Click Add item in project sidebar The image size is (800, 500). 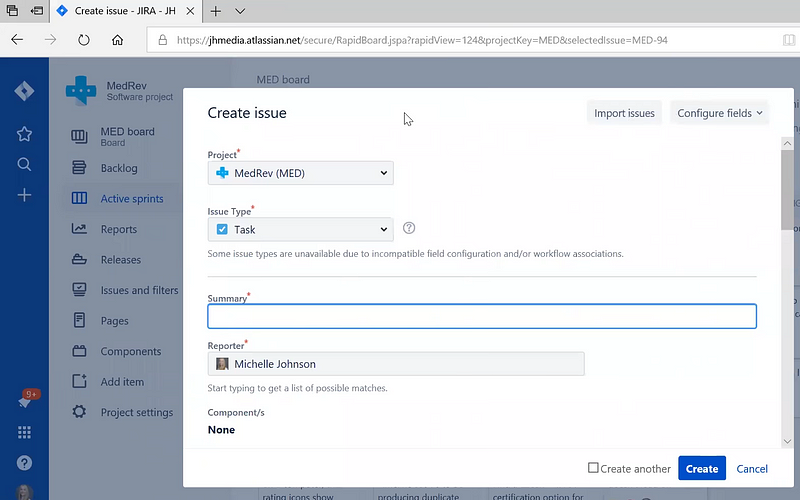pos(122,382)
